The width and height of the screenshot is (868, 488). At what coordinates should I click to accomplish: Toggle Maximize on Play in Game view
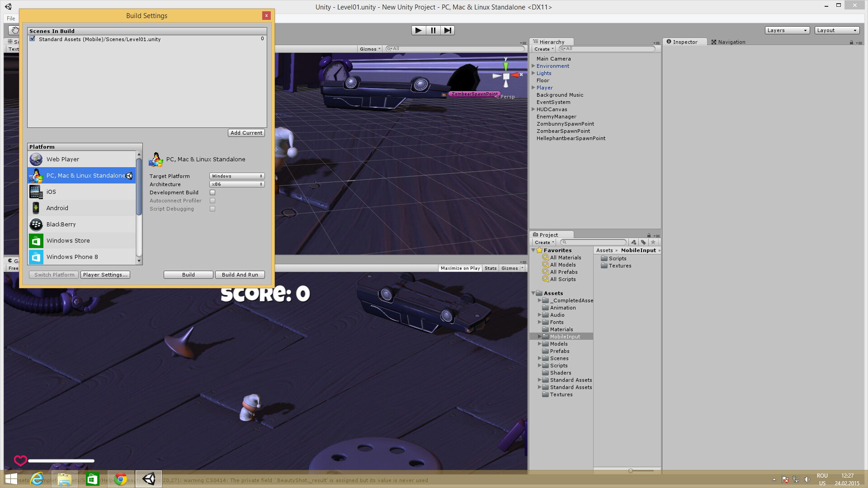(x=460, y=268)
